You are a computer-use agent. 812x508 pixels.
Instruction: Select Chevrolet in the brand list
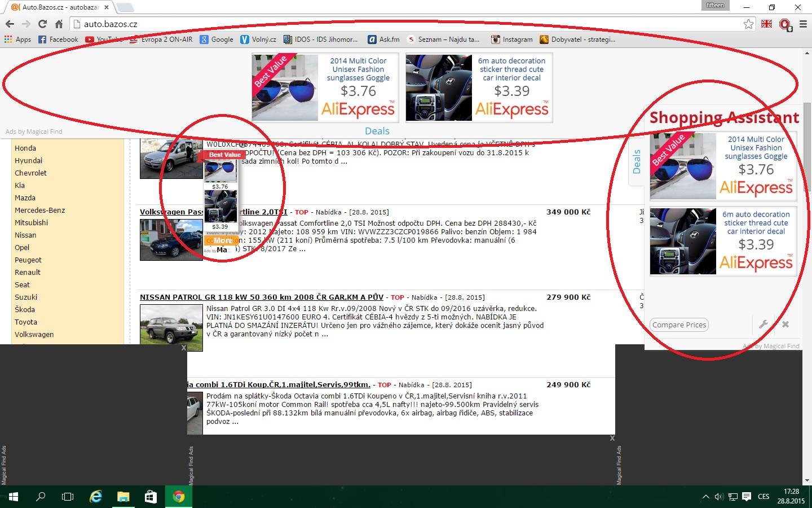pos(30,173)
